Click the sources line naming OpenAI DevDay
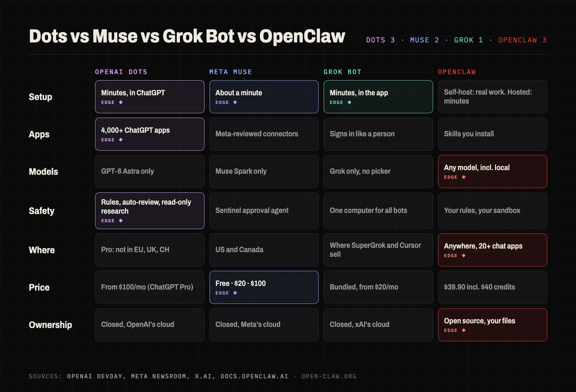Image resolution: width=576 pixels, height=392 pixels. pyautogui.click(x=158, y=376)
